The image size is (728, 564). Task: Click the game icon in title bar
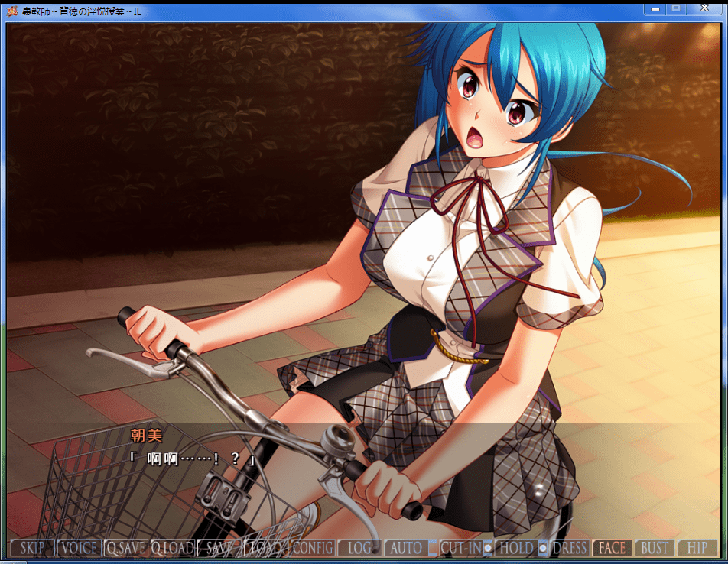13,11
